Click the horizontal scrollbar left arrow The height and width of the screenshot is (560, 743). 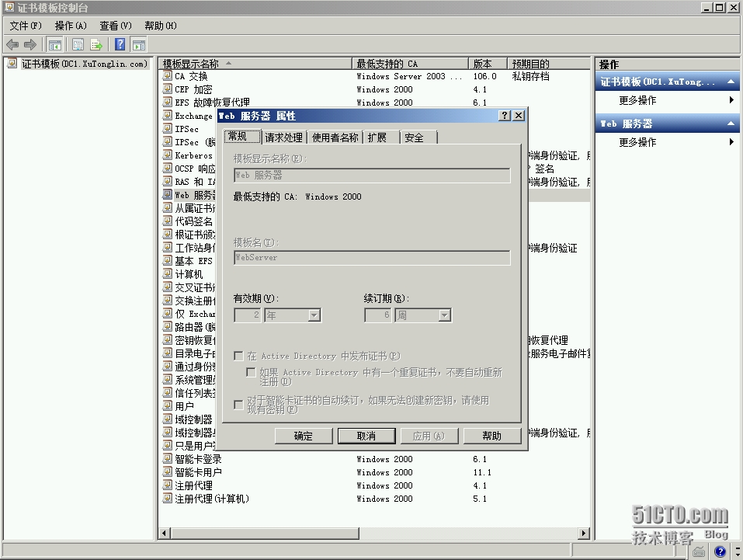[x=165, y=534]
